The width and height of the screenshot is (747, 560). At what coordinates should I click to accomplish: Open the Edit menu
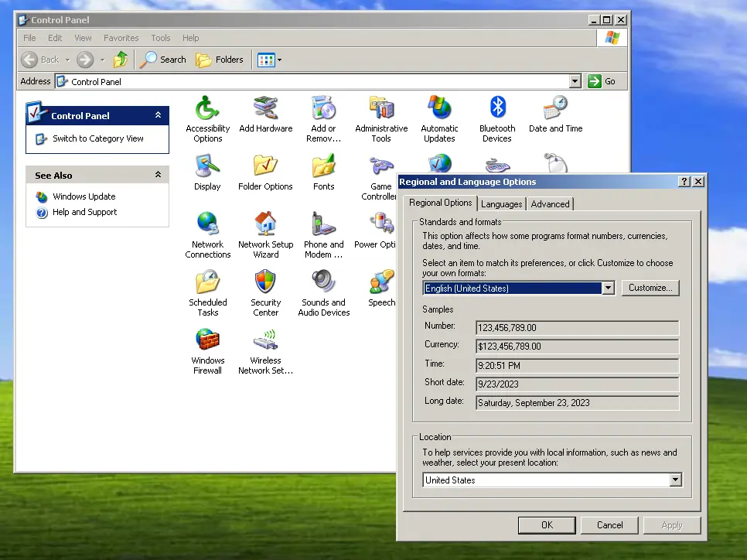[55, 38]
